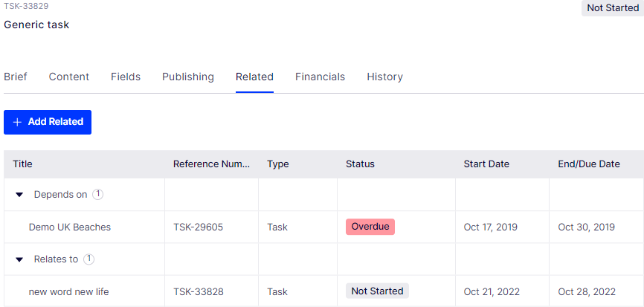
Task: Click the plus icon in Add Related
Action: 17,123
